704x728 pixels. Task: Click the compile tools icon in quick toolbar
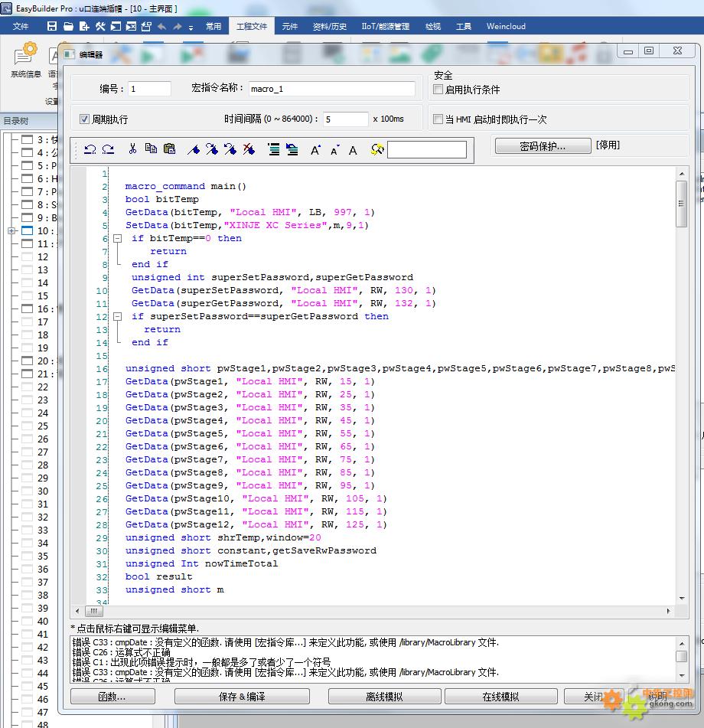click(x=100, y=27)
